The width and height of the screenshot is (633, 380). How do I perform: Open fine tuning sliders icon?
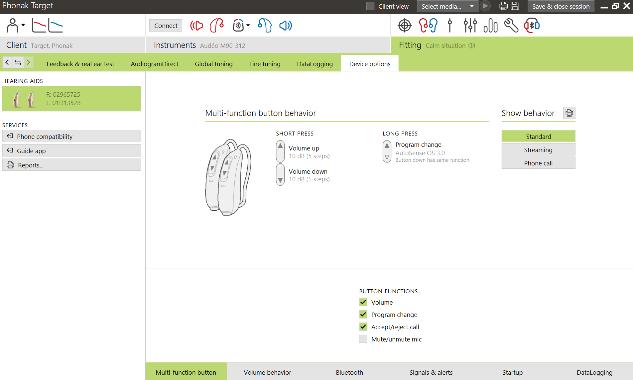470,25
